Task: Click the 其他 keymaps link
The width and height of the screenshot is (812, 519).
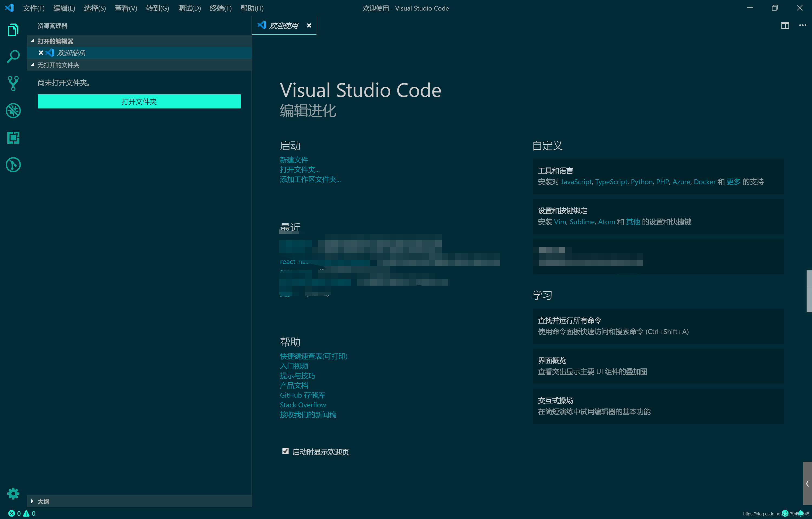Action: 633,222
